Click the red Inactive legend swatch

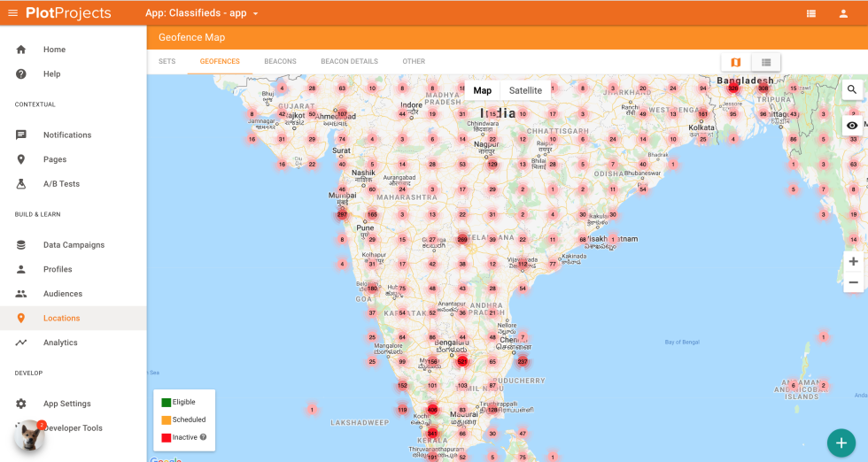pos(166,437)
